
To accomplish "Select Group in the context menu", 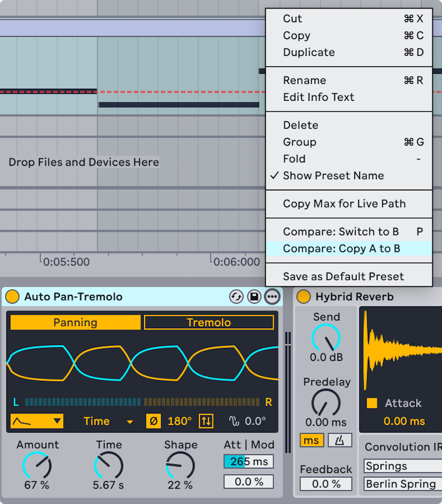I will click(349, 142).
